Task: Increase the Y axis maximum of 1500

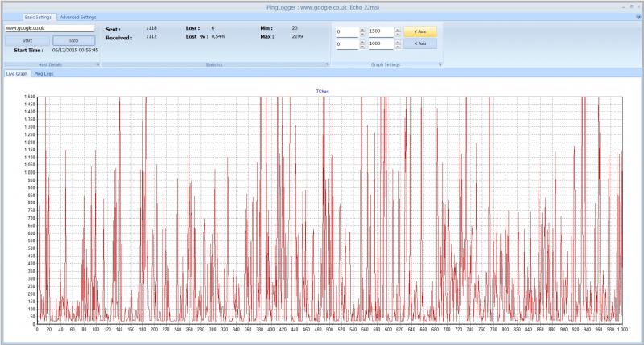Action: tap(397, 30)
